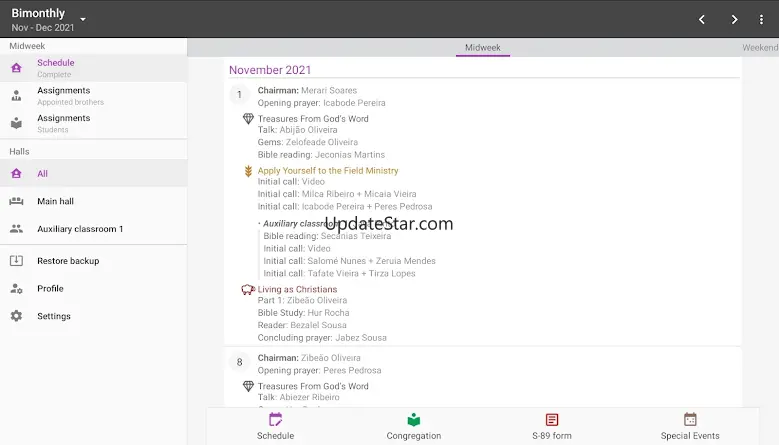Viewport: 779px width, 445px height.
Task: Select the Main hall filter
Action: point(93,201)
